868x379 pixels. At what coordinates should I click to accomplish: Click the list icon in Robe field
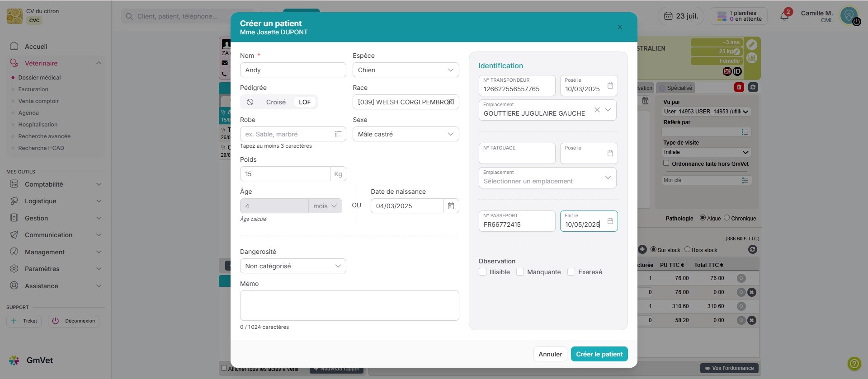tap(338, 134)
